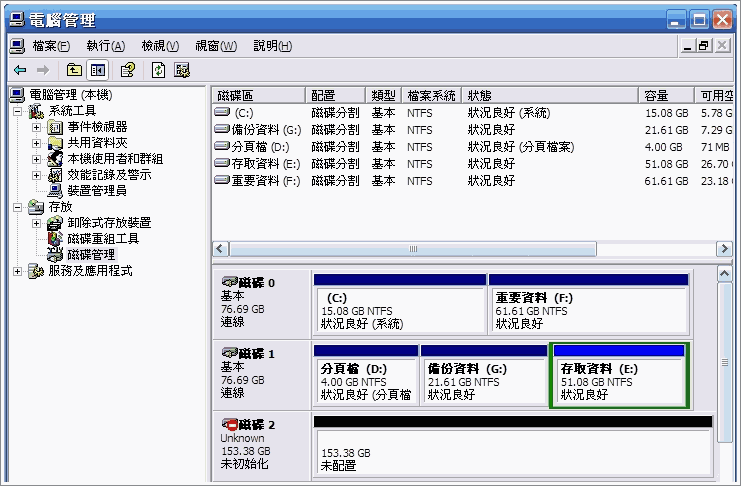Image resolution: width=741 pixels, height=486 pixels.
Task: Click the 存放 storage icon
Action: (x=36, y=207)
